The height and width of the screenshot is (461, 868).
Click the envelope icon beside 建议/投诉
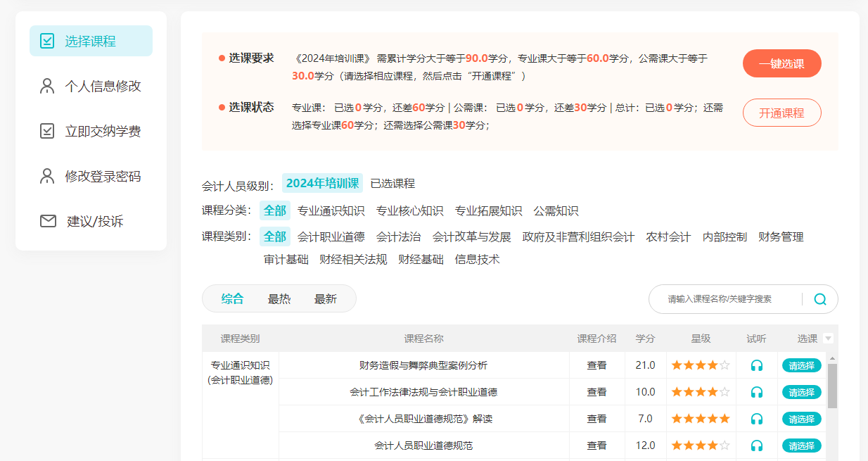coord(48,221)
